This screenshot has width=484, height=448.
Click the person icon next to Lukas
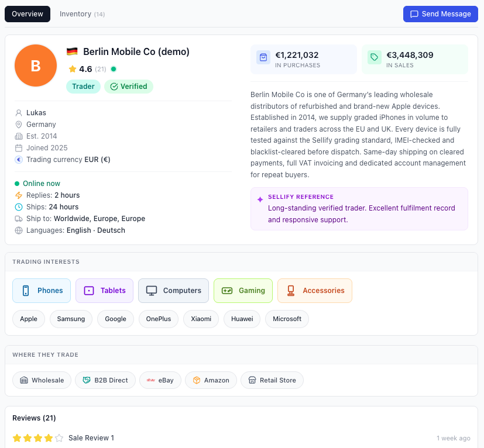(19, 113)
